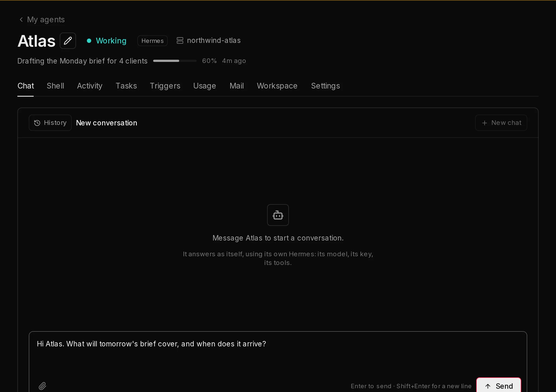Click the northwind-atlas server name
Screen dimensions: 556x392
(x=214, y=40)
